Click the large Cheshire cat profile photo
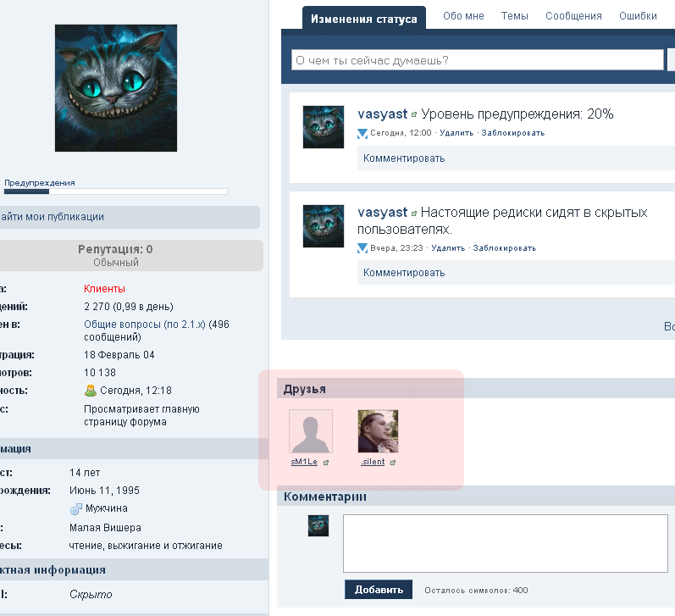 click(116, 88)
